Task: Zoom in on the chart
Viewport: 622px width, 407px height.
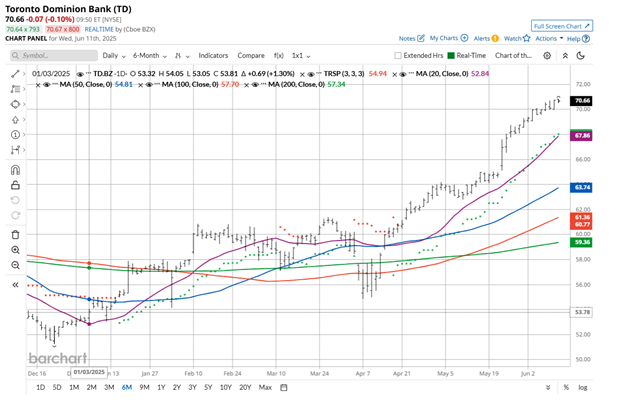Action: tap(15, 250)
